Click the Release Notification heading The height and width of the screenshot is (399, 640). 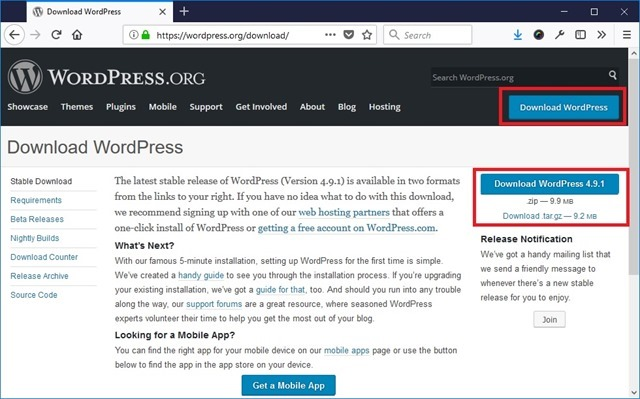527,239
